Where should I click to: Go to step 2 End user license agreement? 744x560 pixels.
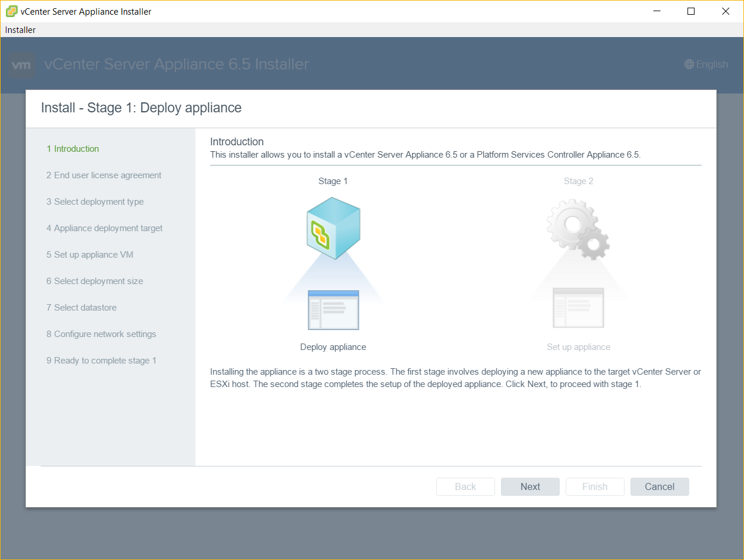104,175
